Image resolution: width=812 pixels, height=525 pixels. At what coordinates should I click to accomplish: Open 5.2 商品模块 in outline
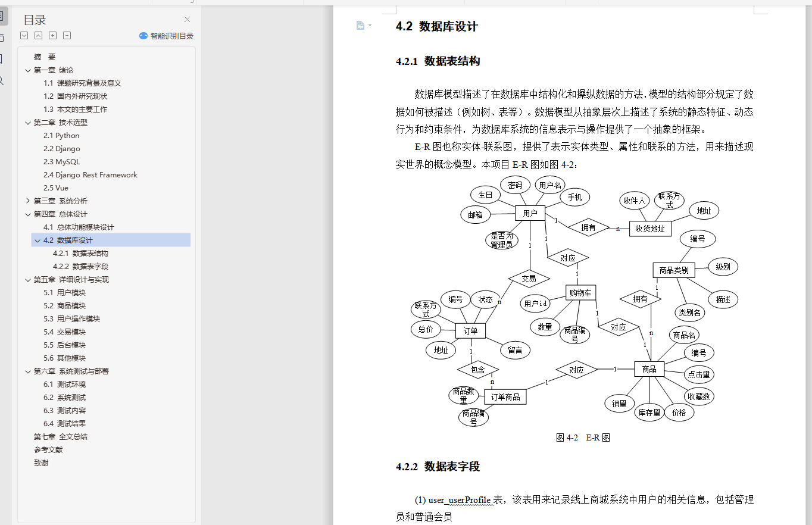(64, 306)
